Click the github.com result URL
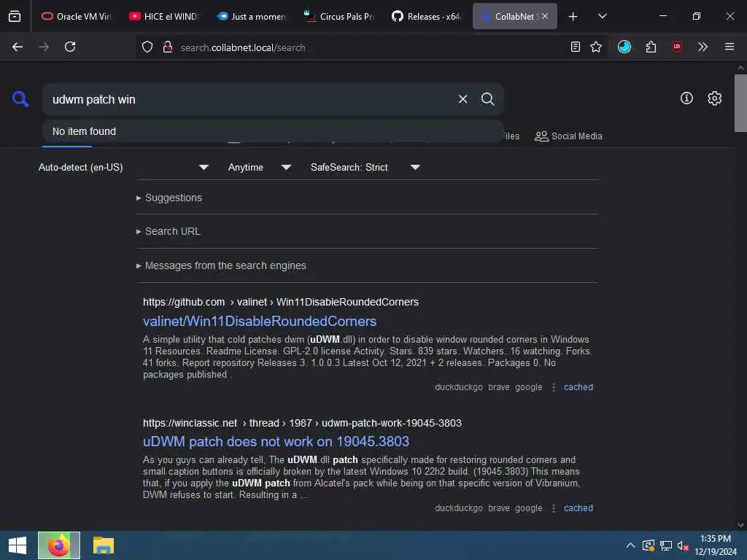This screenshot has width=747, height=560. (281, 302)
